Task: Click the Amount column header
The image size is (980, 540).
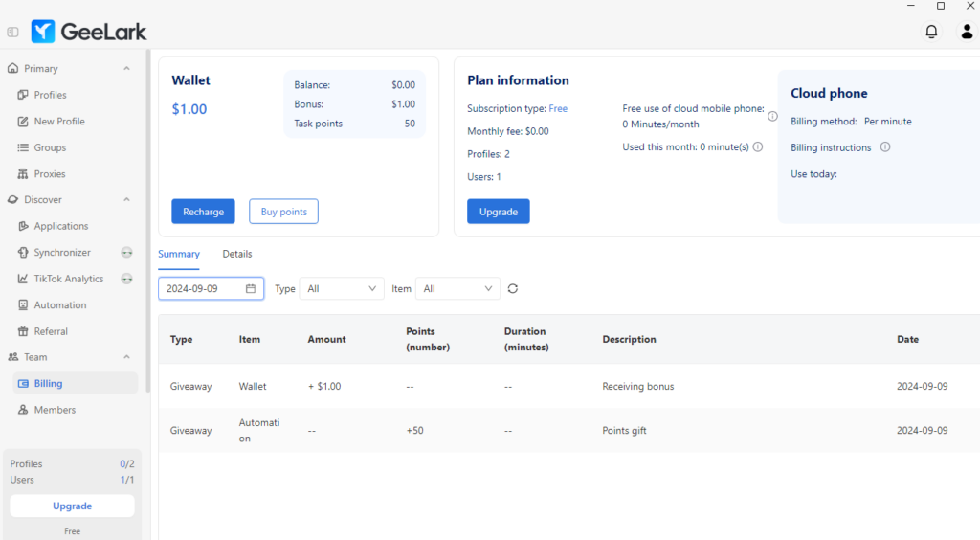Action: pos(327,339)
